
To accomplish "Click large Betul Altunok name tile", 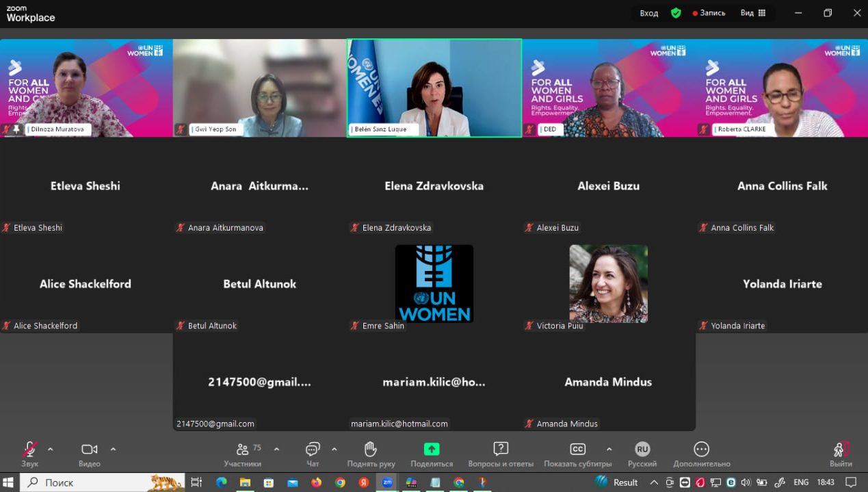I will pos(260,283).
